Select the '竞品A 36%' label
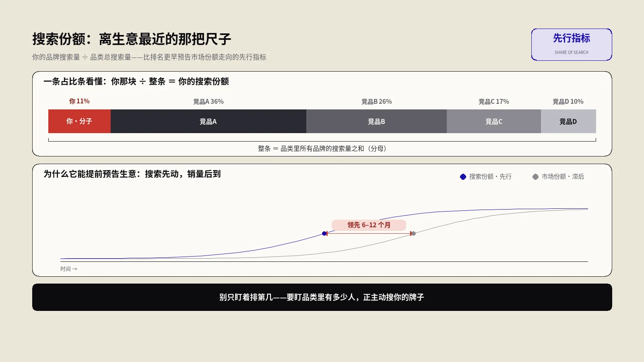Screen dimensions: 644x362 pyautogui.click(x=208, y=102)
